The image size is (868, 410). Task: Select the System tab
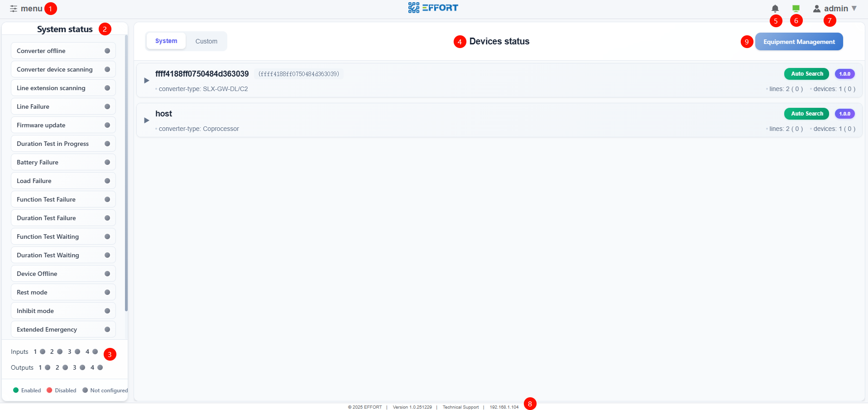click(x=166, y=41)
